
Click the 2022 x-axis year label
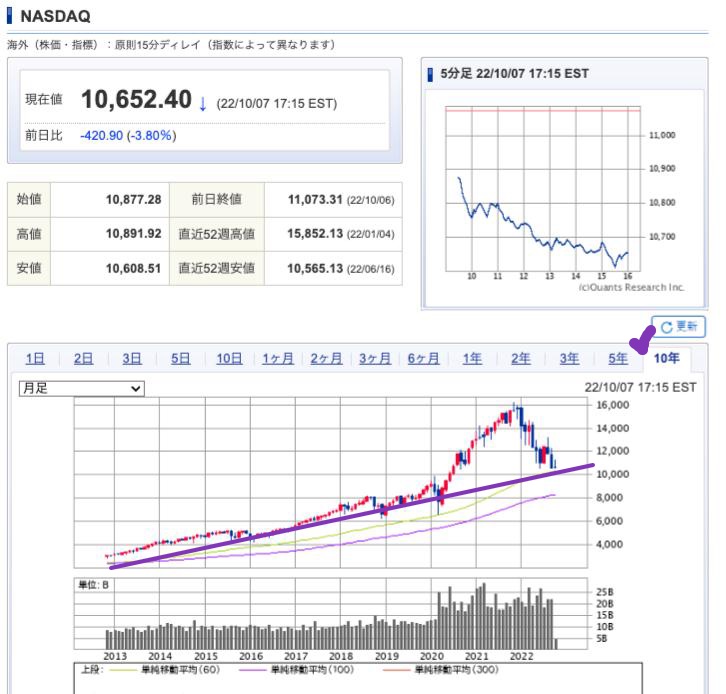coord(521,656)
